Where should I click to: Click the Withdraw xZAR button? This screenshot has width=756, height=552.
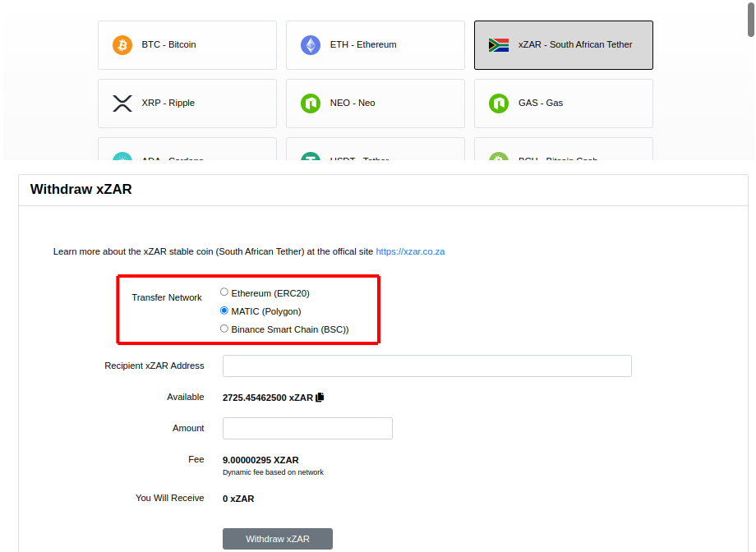278,539
